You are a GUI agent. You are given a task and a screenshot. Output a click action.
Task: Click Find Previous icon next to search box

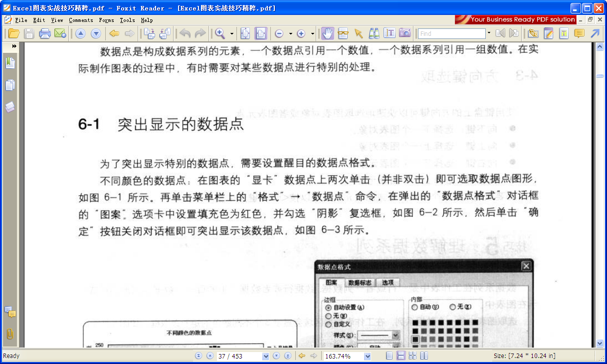[500, 33]
